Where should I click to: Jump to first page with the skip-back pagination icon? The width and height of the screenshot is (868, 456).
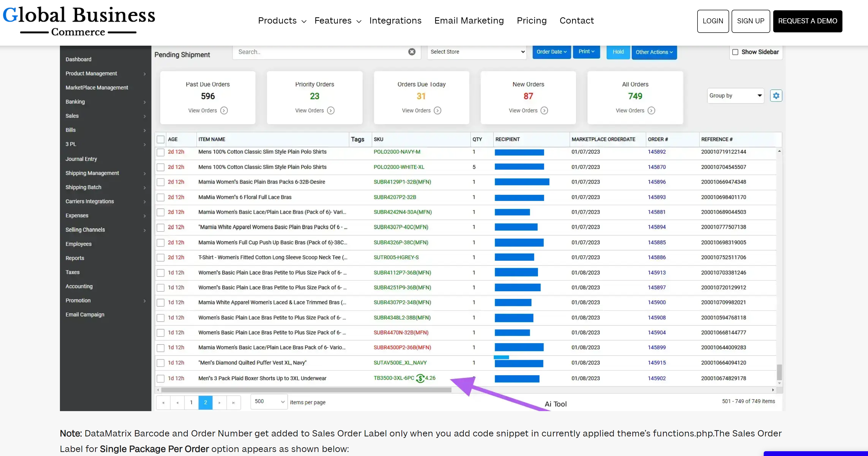click(163, 402)
